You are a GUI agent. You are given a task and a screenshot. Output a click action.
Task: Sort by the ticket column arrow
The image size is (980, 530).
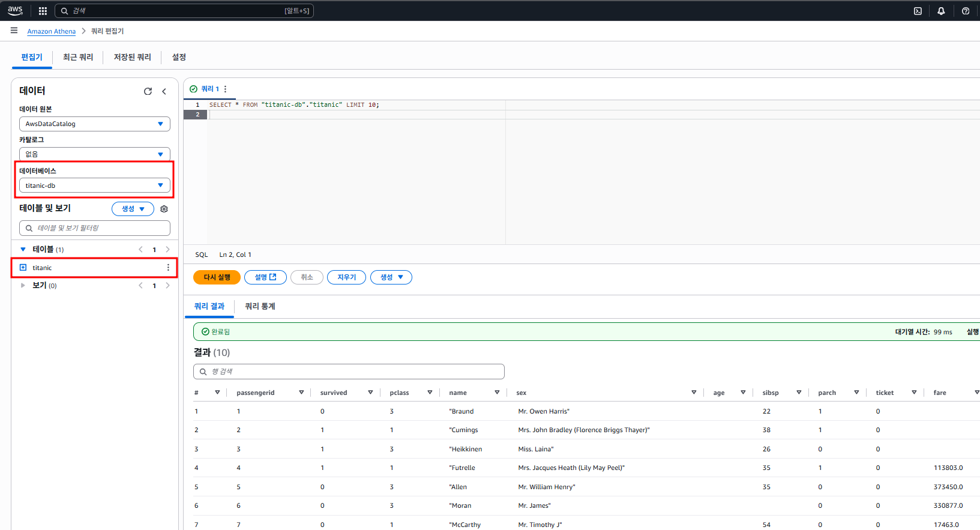[x=914, y=393]
